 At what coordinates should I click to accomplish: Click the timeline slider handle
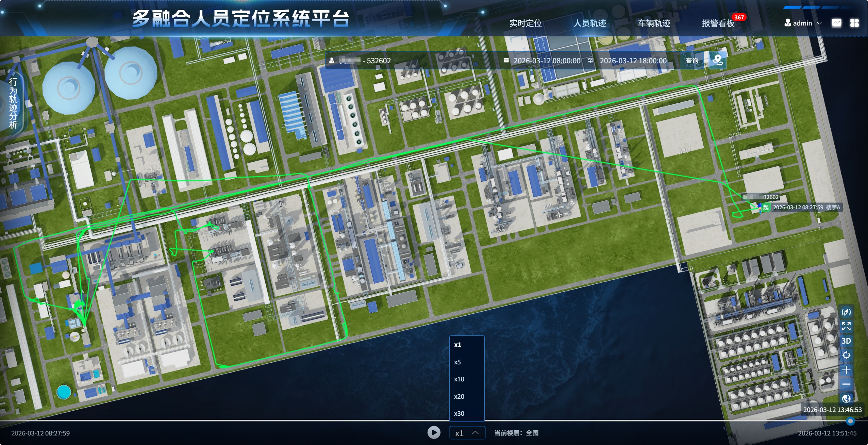(x=850, y=421)
